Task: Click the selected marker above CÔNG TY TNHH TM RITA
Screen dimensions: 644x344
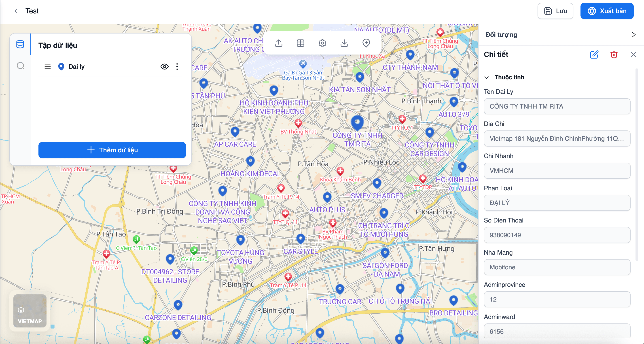Action: point(357,123)
